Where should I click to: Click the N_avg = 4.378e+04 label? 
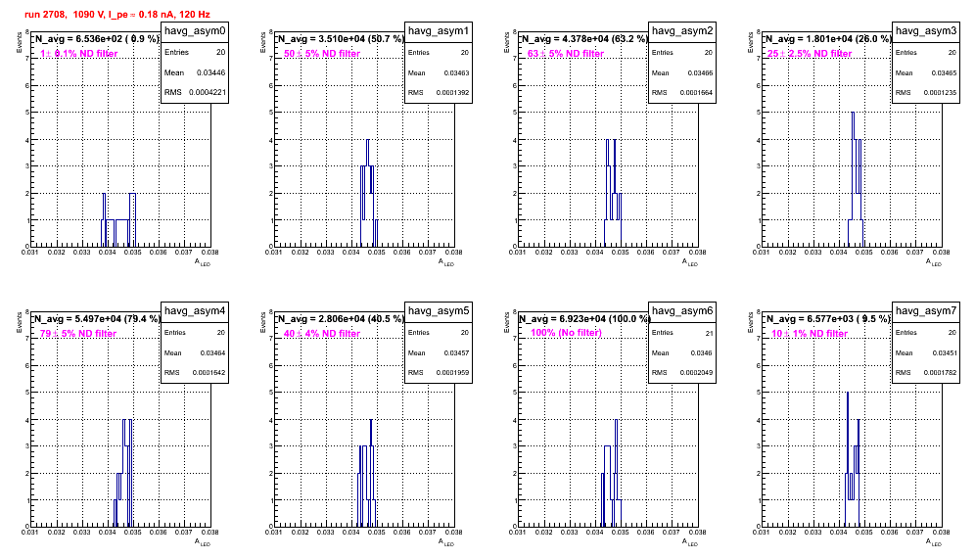(584, 38)
